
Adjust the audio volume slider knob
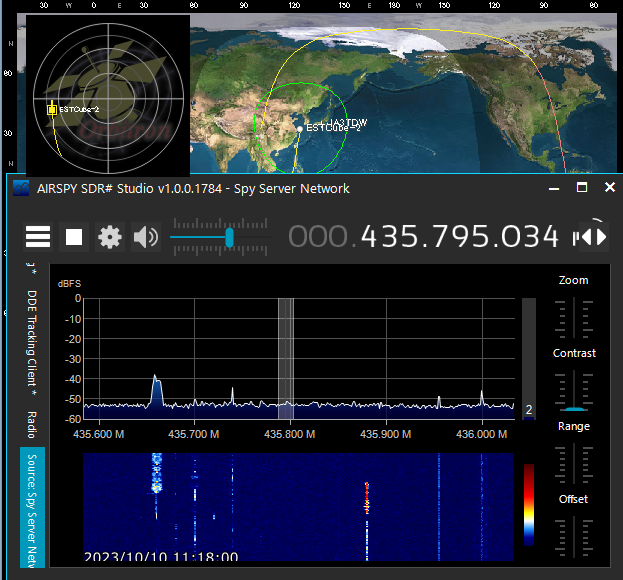coord(229,238)
